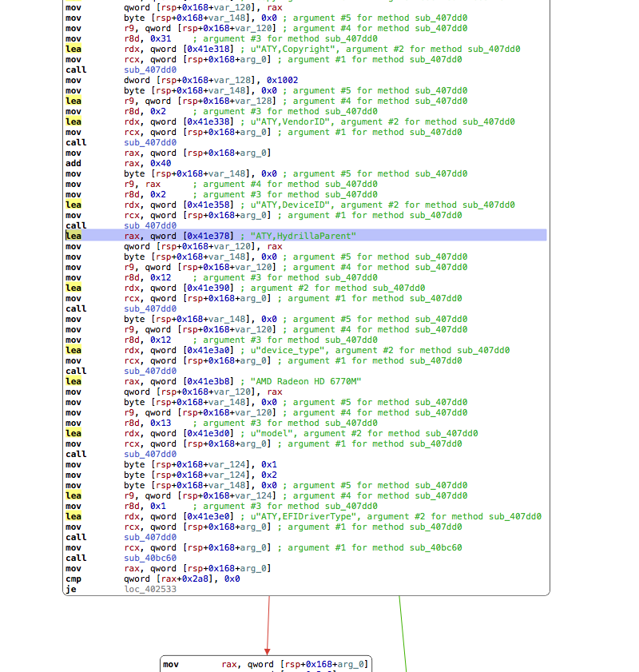This screenshot has height=672, width=639.
Task: Select byte var_124 line storing 0x2
Action: tap(171, 475)
